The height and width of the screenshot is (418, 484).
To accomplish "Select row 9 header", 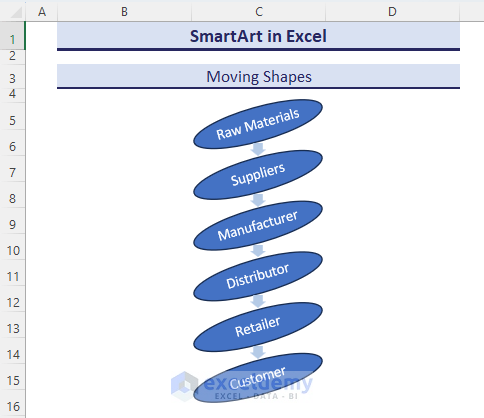I will coord(12,221).
